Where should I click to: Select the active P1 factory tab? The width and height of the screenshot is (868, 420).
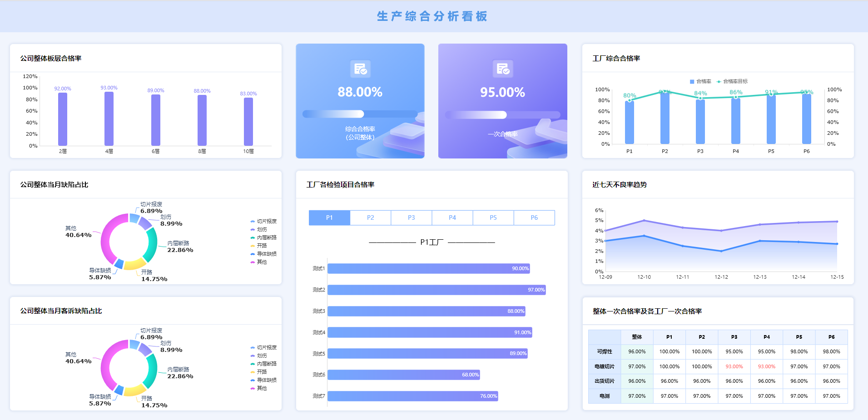coord(329,217)
